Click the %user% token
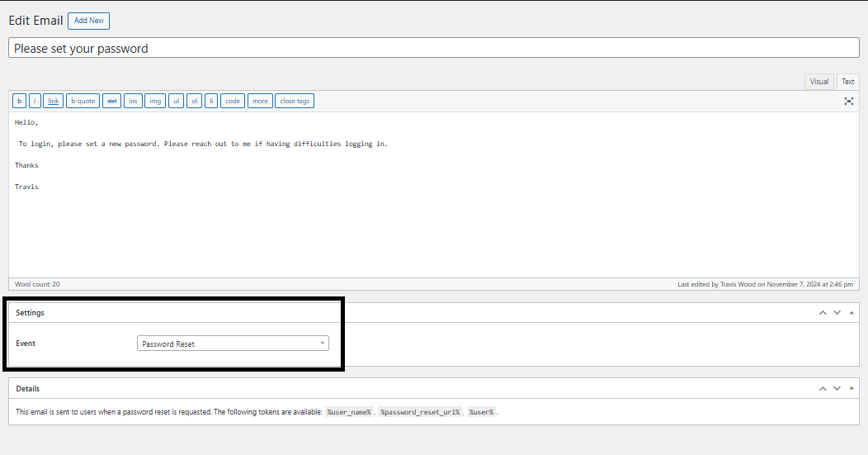868x455 pixels. [481, 412]
